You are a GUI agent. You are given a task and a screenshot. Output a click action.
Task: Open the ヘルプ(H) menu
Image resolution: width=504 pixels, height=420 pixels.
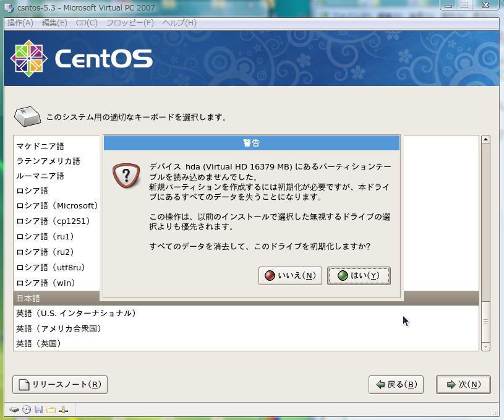click(179, 23)
